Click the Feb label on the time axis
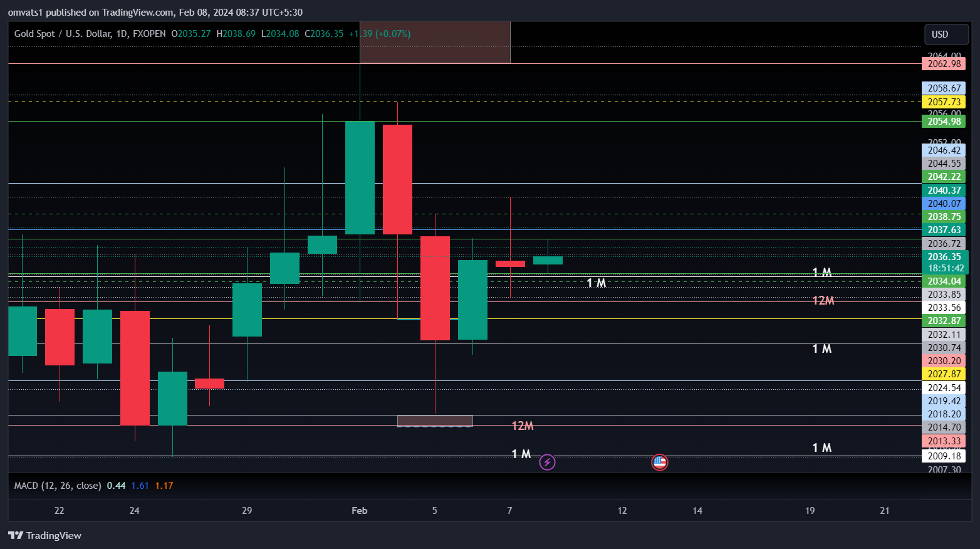This screenshot has height=549, width=980. (x=360, y=511)
